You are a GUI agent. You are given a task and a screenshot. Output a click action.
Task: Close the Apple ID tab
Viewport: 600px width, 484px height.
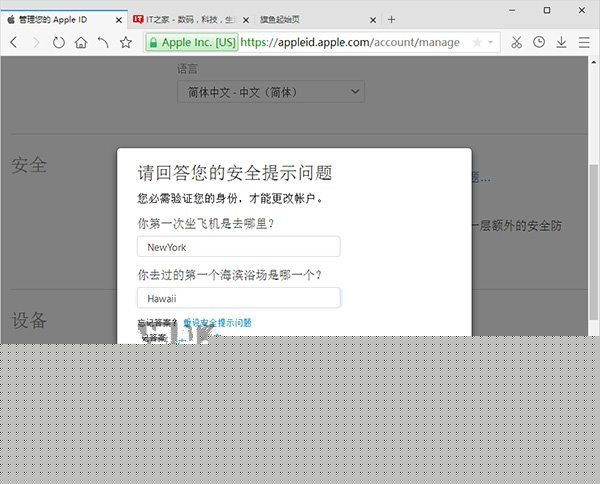click(119, 20)
